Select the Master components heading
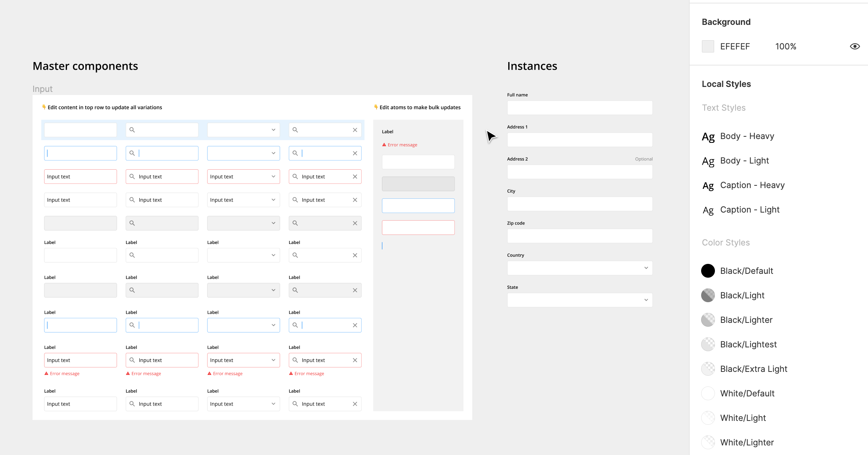This screenshot has width=868, height=455. coord(85,66)
